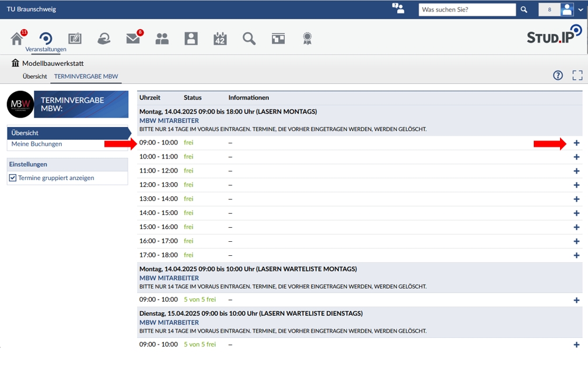Screen dimensions: 588x377
Task: Toggle fullscreen mode icon
Action: pos(577,75)
